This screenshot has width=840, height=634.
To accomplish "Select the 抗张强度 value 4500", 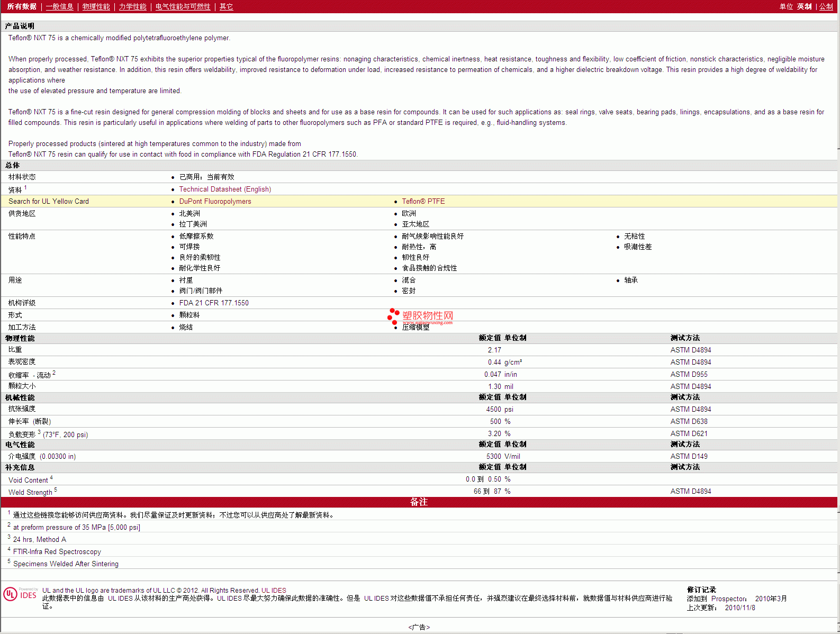I will pyautogui.click(x=493, y=409).
